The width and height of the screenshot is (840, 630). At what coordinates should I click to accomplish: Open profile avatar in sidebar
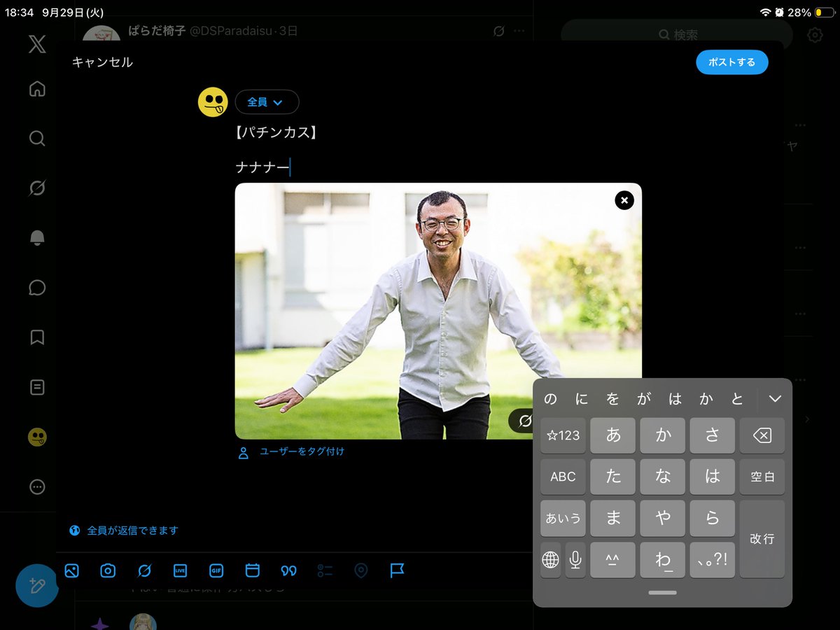click(x=37, y=437)
